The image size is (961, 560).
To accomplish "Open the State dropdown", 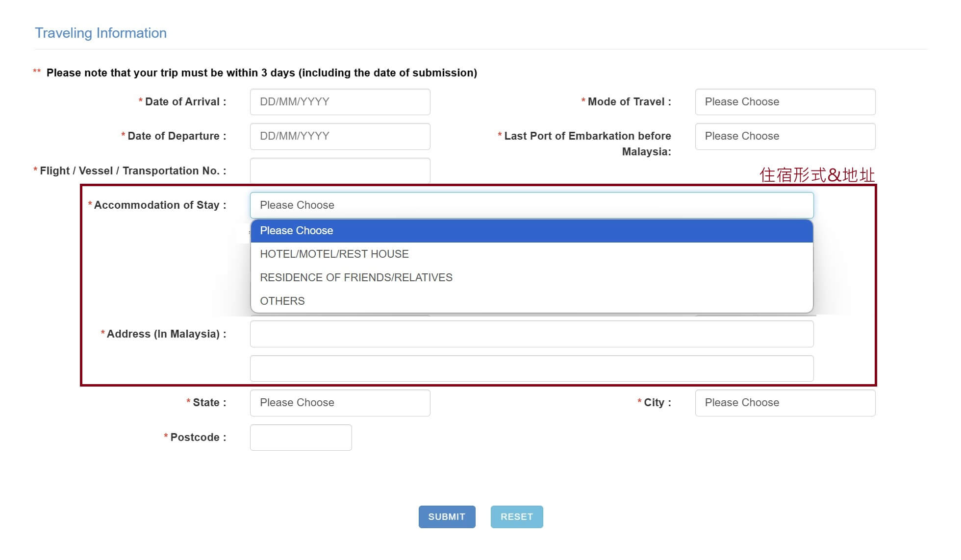I will (x=340, y=403).
